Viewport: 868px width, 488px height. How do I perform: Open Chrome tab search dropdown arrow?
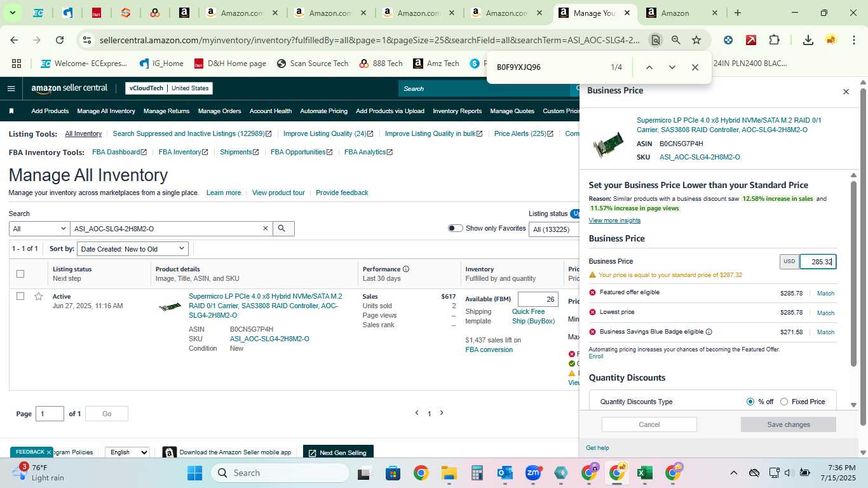tap(13, 13)
